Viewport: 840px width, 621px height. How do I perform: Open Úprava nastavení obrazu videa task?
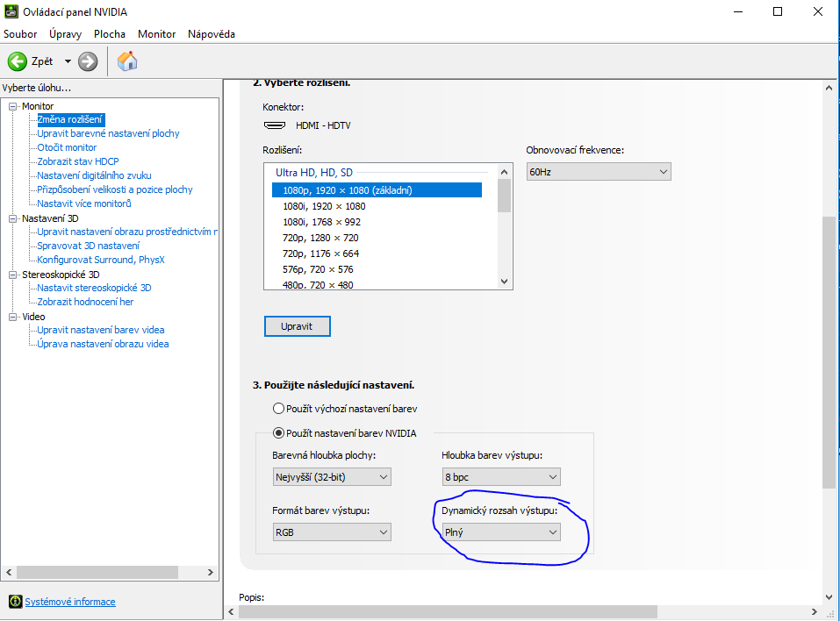pos(103,344)
